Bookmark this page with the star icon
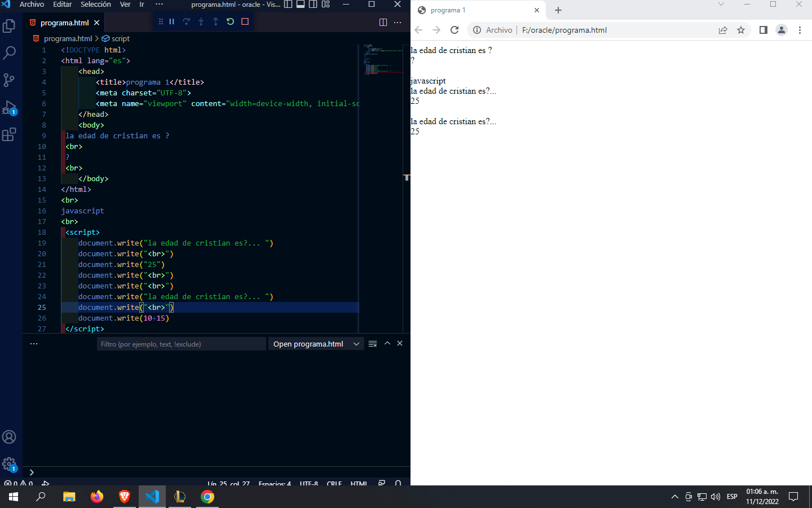 (x=741, y=30)
